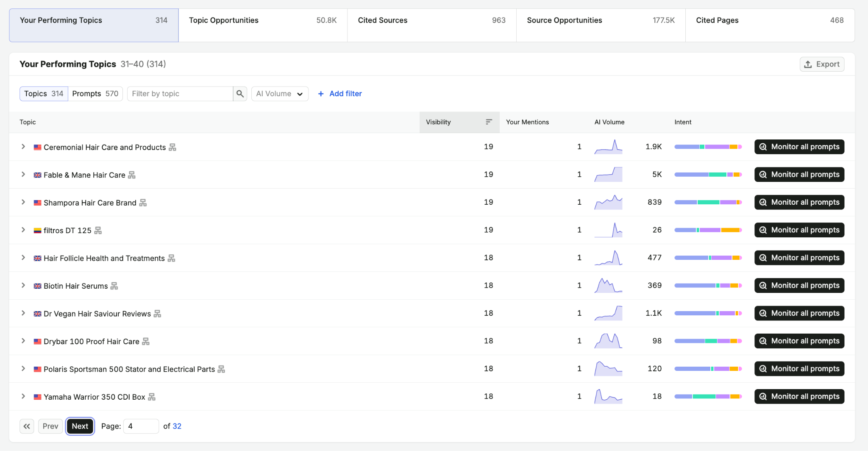Expand the Shampora Hair Care Brand row
This screenshot has height=451, width=868.
pos(23,202)
